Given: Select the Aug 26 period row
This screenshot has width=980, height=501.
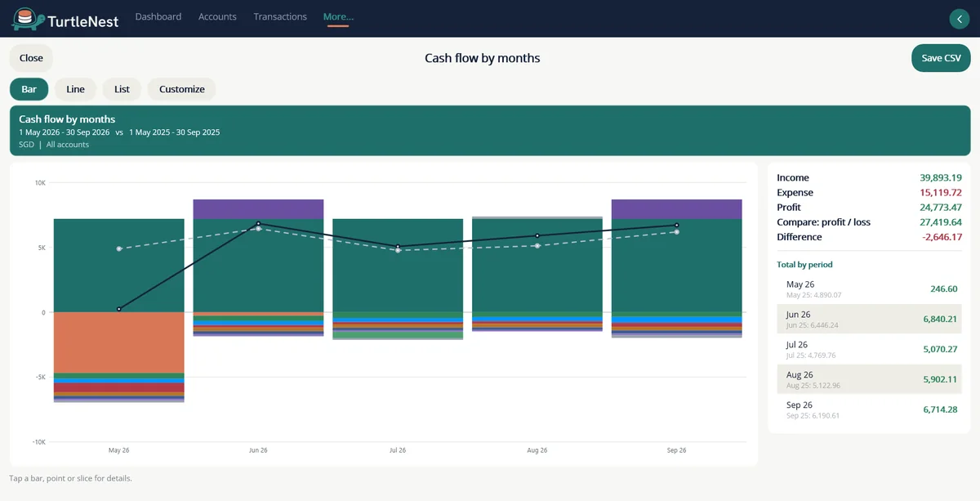Looking at the screenshot, I should pos(869,379).
